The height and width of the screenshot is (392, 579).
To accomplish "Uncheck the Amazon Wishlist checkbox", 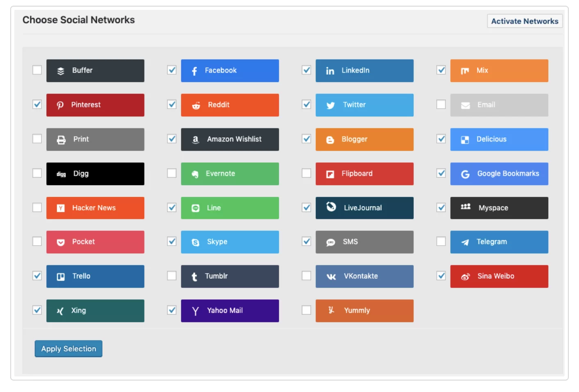I will point(172,139).
